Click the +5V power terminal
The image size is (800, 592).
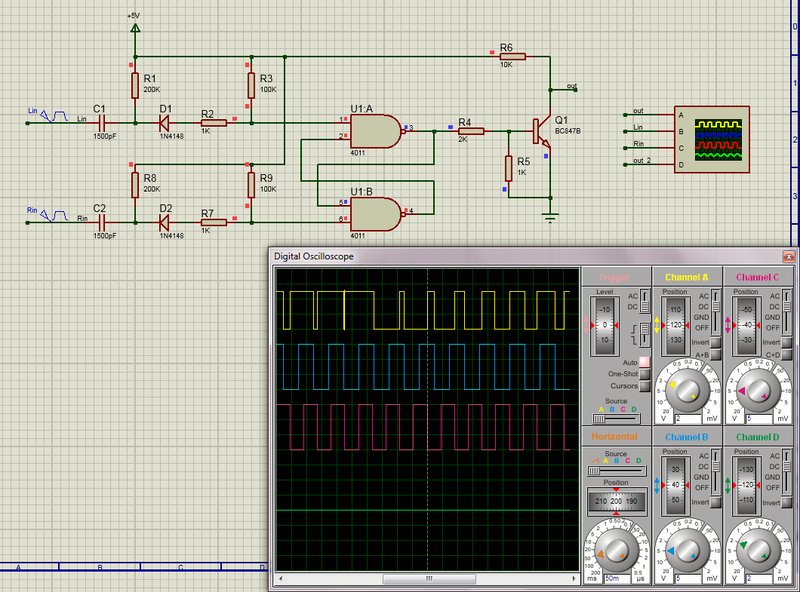pyautogui.click(x=135, y=28)
